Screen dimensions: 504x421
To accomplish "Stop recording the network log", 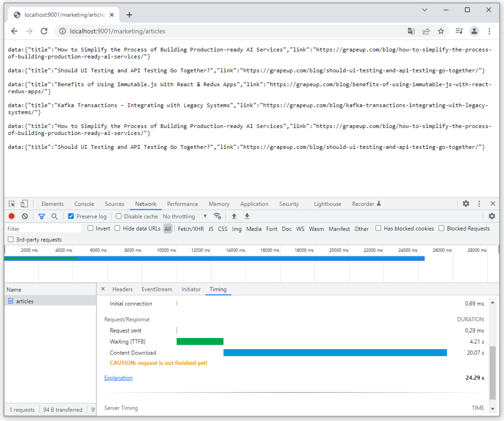I will [x=12, y=217].
